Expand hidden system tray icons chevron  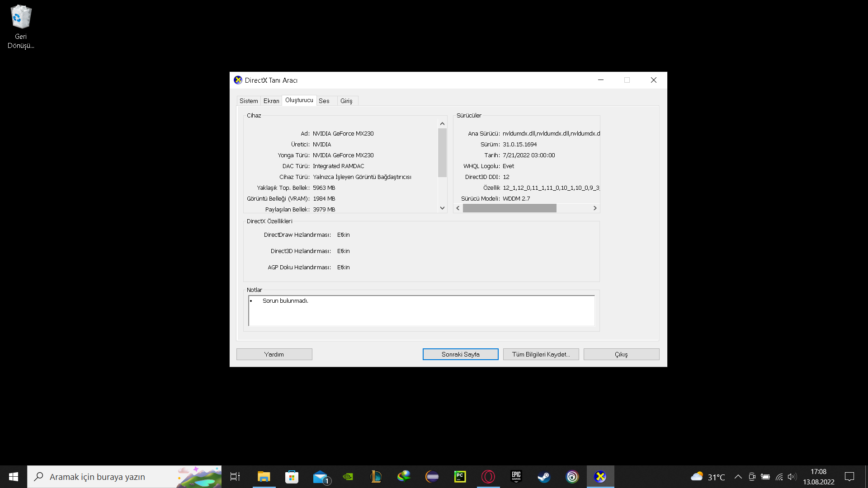pos(738,477)
